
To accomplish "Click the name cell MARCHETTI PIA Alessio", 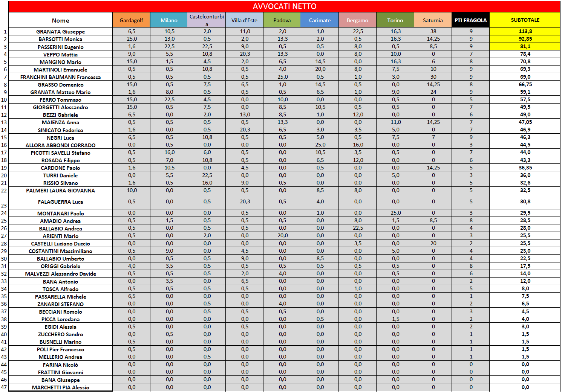I will point(60,387).
